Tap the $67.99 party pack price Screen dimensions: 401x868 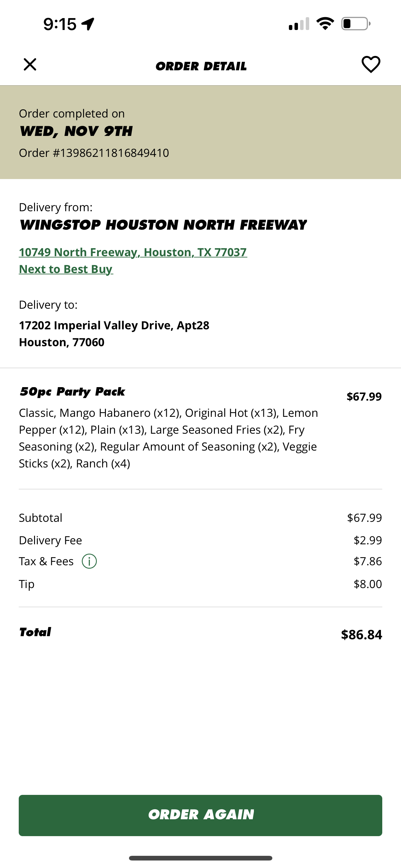tap(364, 397)
